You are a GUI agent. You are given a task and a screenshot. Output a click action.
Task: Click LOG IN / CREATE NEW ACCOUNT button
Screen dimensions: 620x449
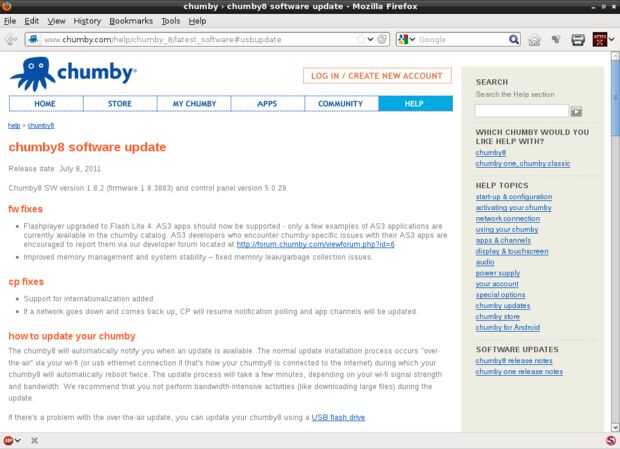click(377, 76)
